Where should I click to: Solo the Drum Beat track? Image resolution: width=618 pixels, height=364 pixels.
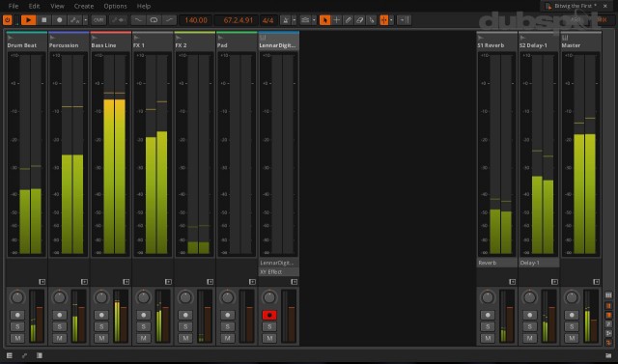[17, 326]
